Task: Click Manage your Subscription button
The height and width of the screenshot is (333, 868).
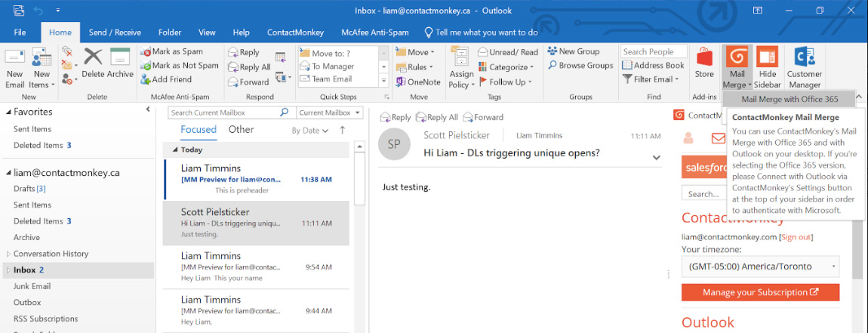Action: (760, 292)
